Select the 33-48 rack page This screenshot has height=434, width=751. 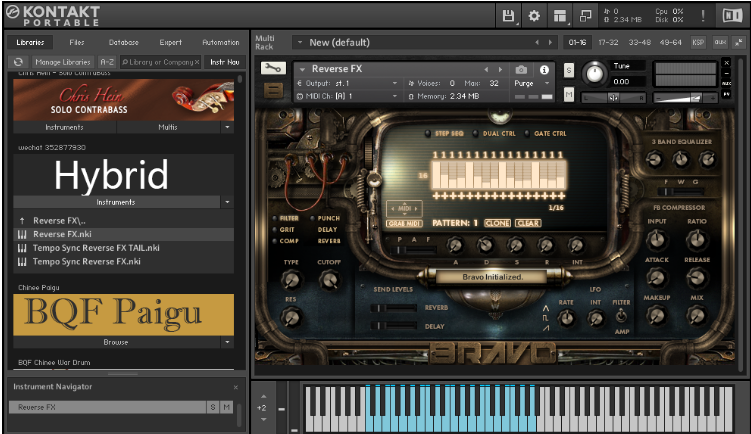(639, 42)
